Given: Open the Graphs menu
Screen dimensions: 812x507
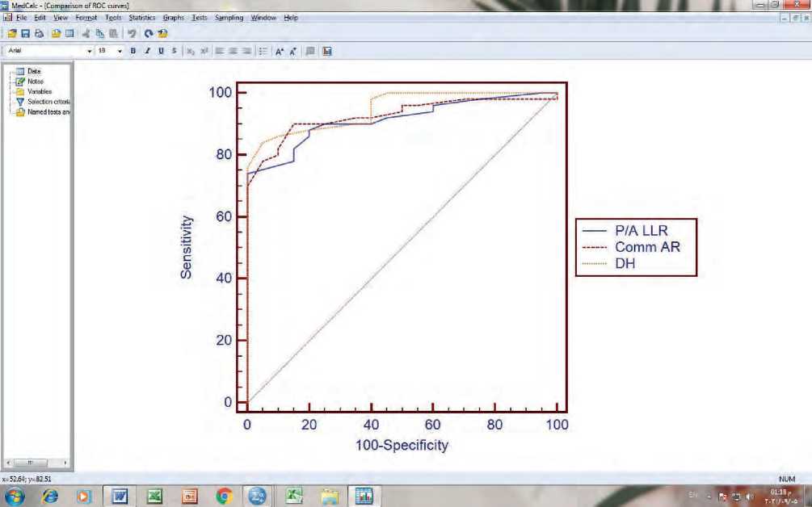Looking at the screenshot, I should pyautogui.click(x=174, y=18).
